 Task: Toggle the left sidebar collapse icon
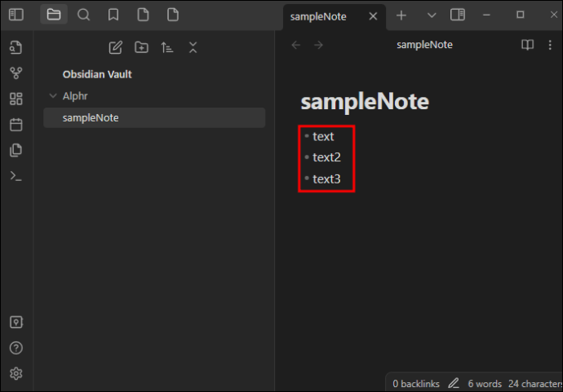tap(16, 15)
